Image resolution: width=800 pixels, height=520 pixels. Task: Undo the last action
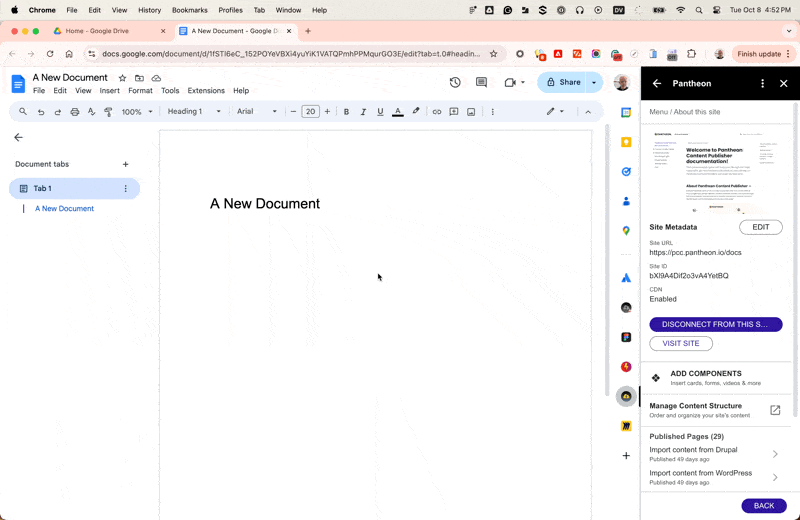click(x=41, y=112)
